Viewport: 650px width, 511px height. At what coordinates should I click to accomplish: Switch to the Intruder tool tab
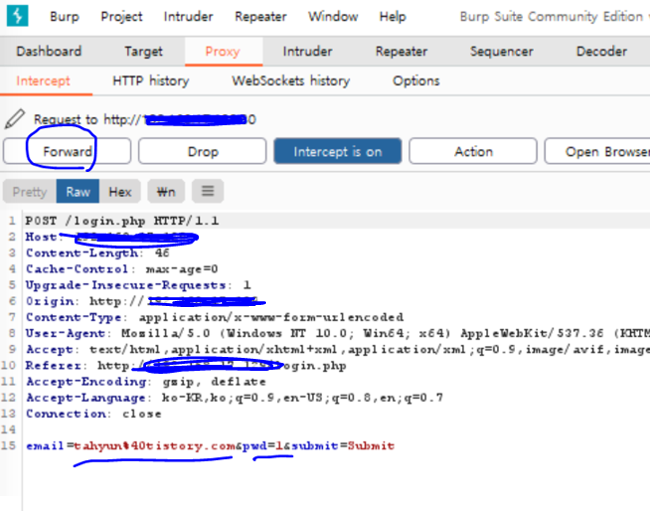click(307, 51)
